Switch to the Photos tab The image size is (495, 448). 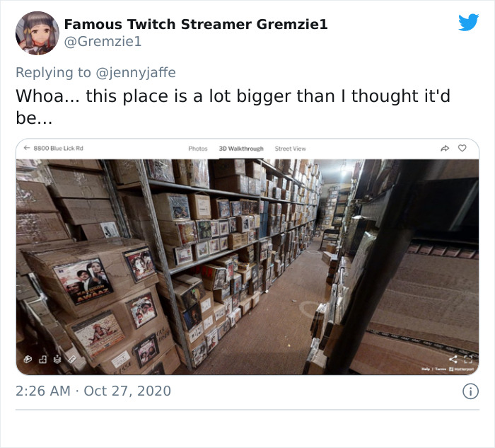[198, 149]
